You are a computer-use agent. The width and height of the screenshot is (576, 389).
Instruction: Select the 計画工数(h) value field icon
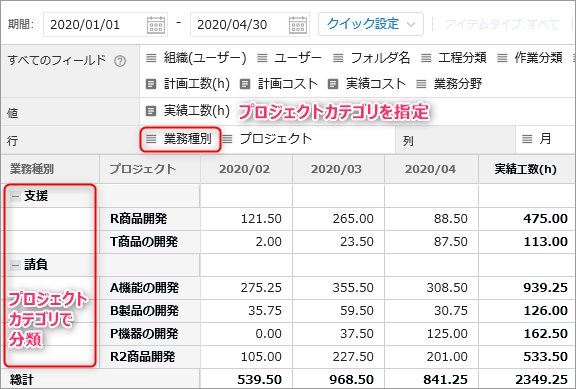point(151,84)
